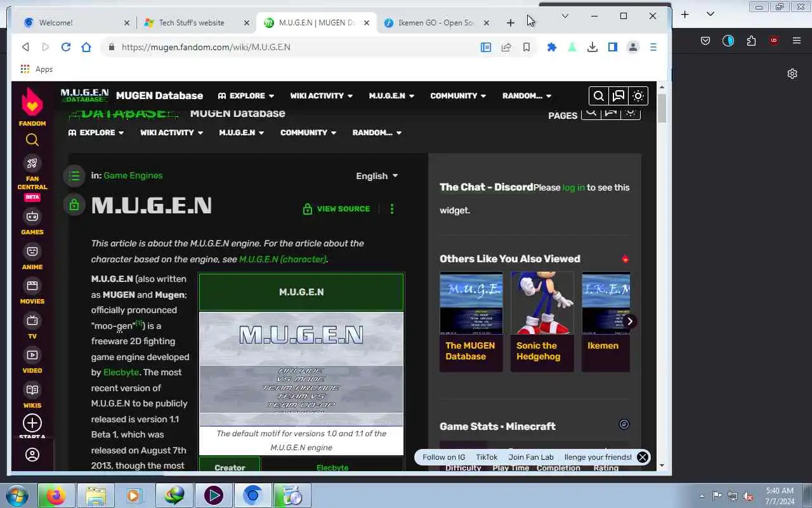The width and height of the screenshot is (812, 508).
Task: Click the Start a Wiki plus icon
Action: 32,423
